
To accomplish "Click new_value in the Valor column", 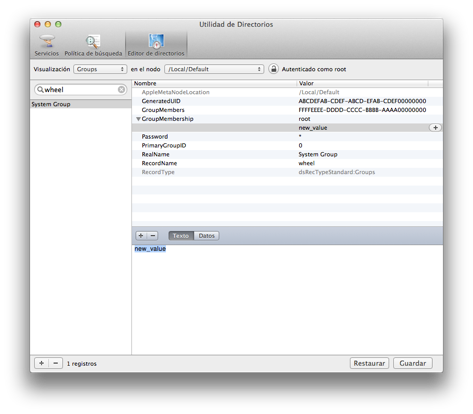I will click(x=313, y=128).
